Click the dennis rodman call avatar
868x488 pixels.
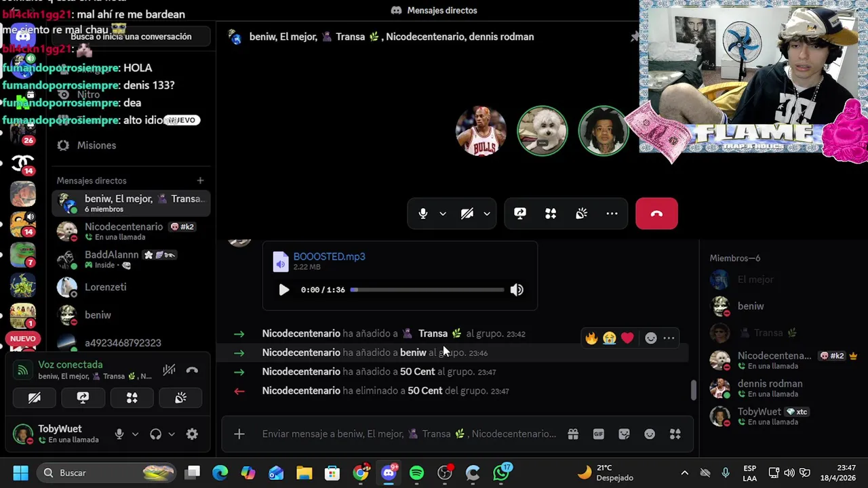(481, 131)
